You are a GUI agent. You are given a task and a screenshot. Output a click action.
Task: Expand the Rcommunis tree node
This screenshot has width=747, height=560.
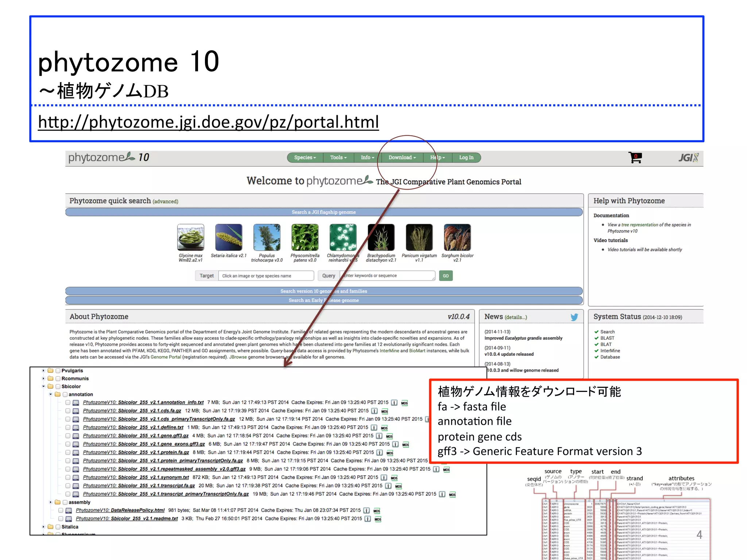pyautogui.click(x=43, y=379)
